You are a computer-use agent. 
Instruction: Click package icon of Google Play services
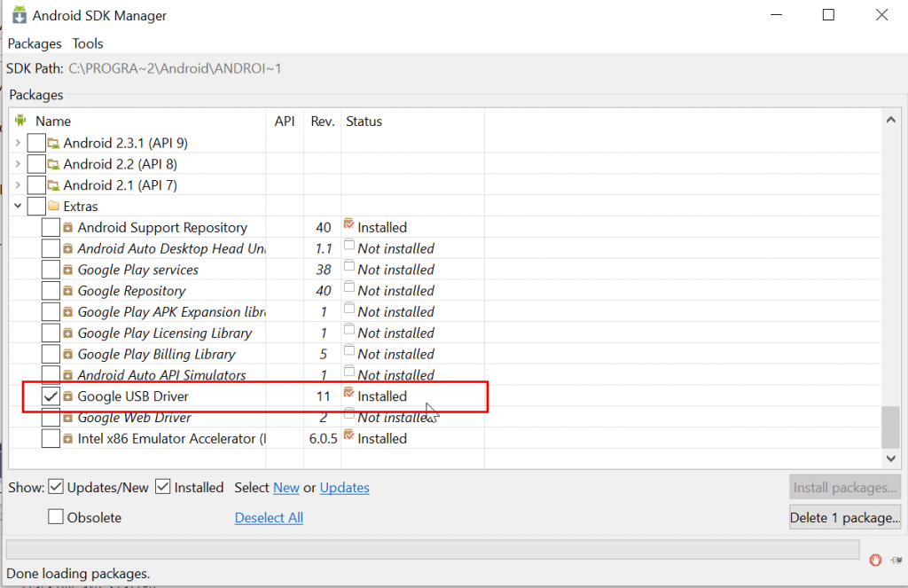(67, 270)
